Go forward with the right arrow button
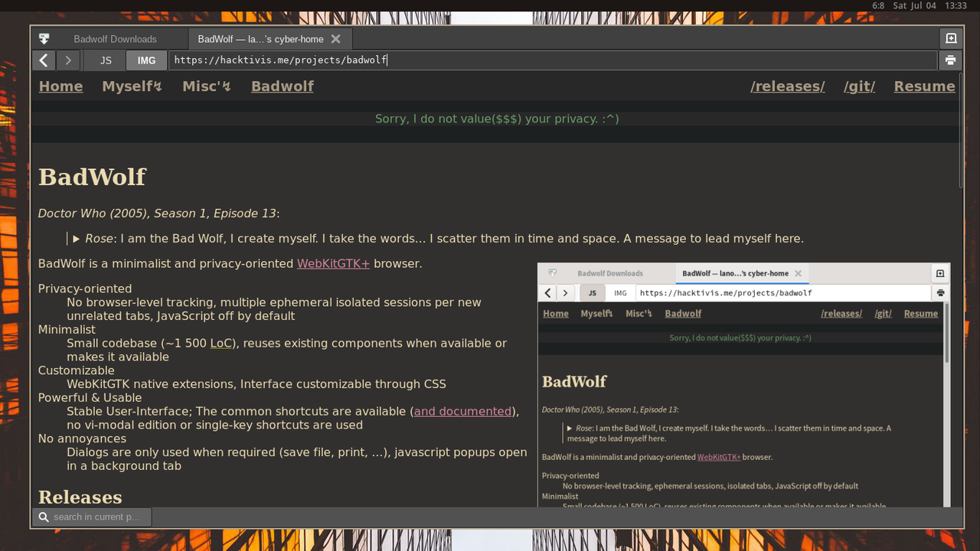This screenshot has width=980, height=551. [68, 60]
